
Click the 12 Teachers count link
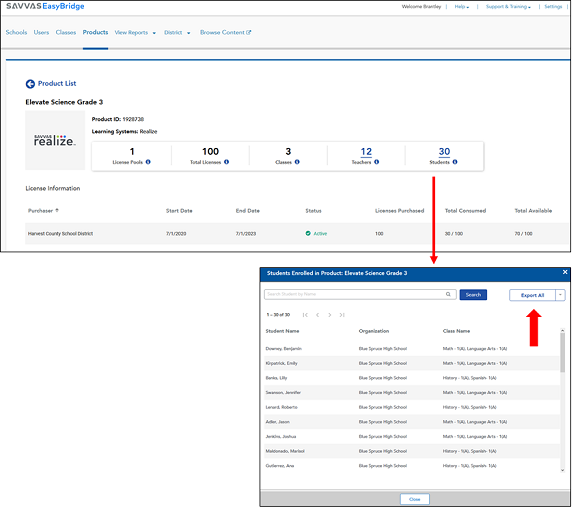click(x=366, y=152)
